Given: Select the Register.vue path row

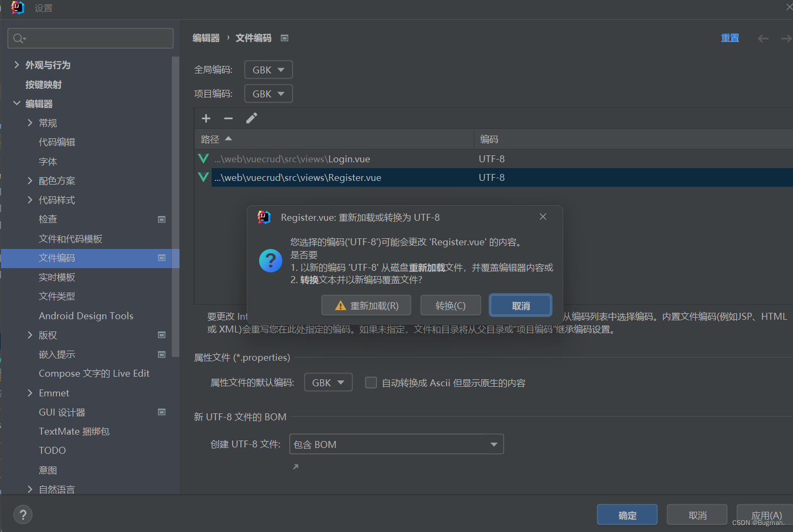Looking at the screenshot, I should 494,178.
